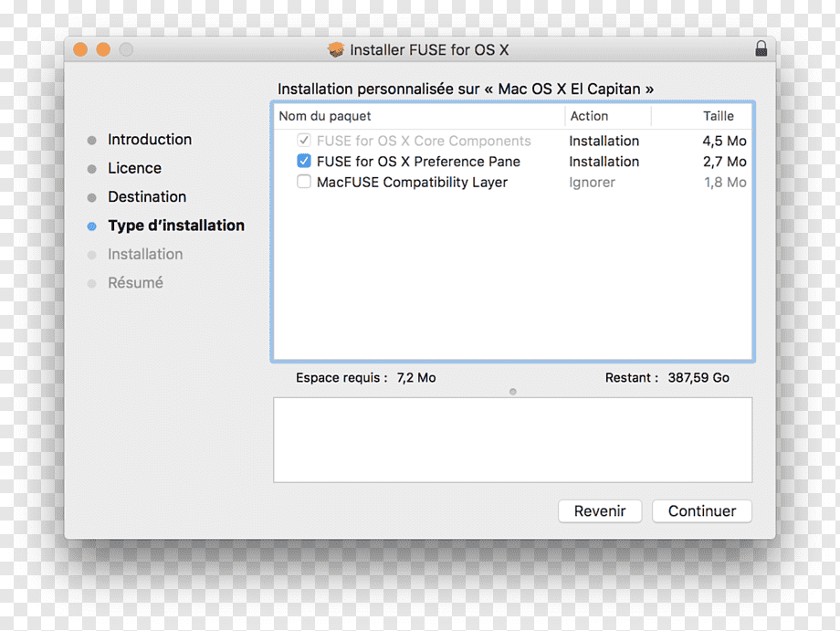Image resolution: width=840 pixels, height=631 pixels.
Task: Click the 1,8 Mo size cell
Action: 725,182
